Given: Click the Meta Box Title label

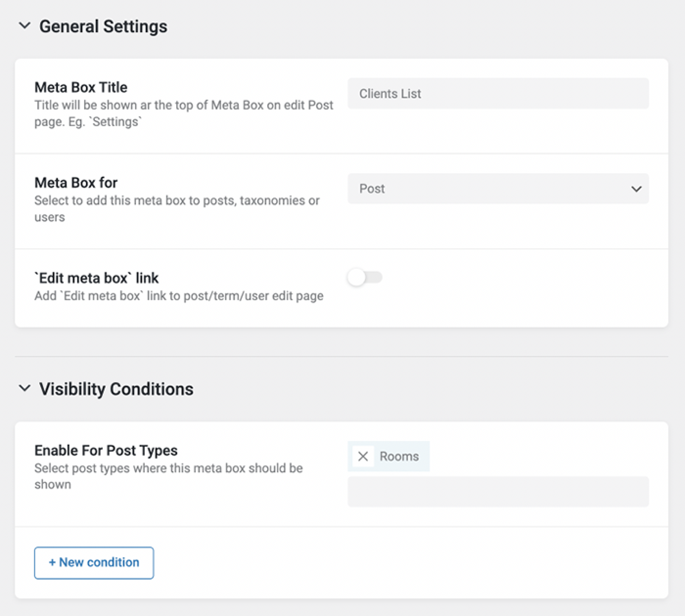Looking at the screenshot, I should coord(81,87).
